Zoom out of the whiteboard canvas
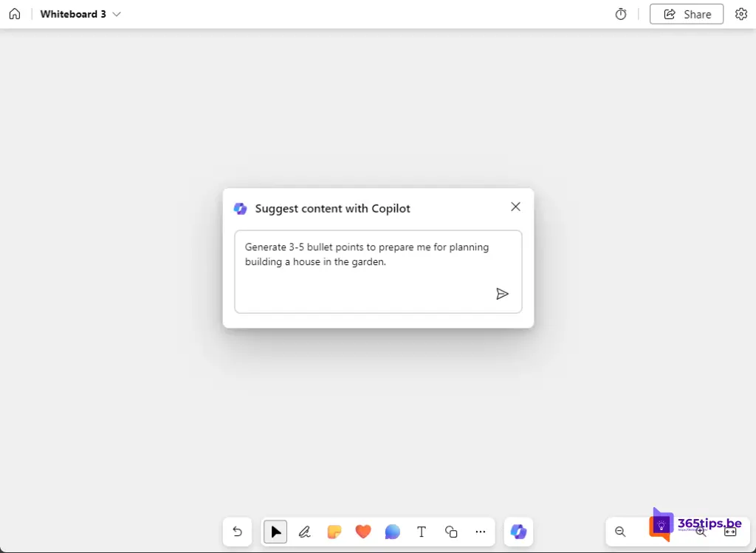The height and width of the screenshot is (553, 756). tap(620, 532)
